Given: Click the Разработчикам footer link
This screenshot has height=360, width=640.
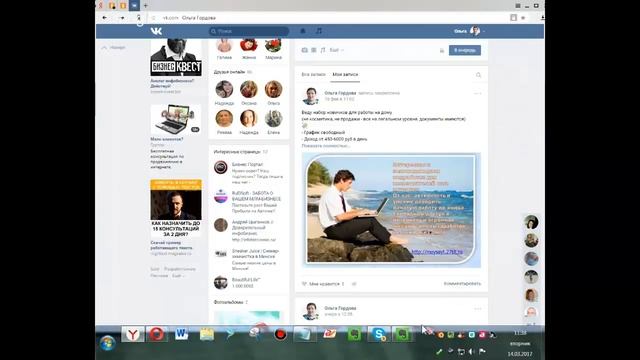Looking at the screenshot, I should click(180, 269).
